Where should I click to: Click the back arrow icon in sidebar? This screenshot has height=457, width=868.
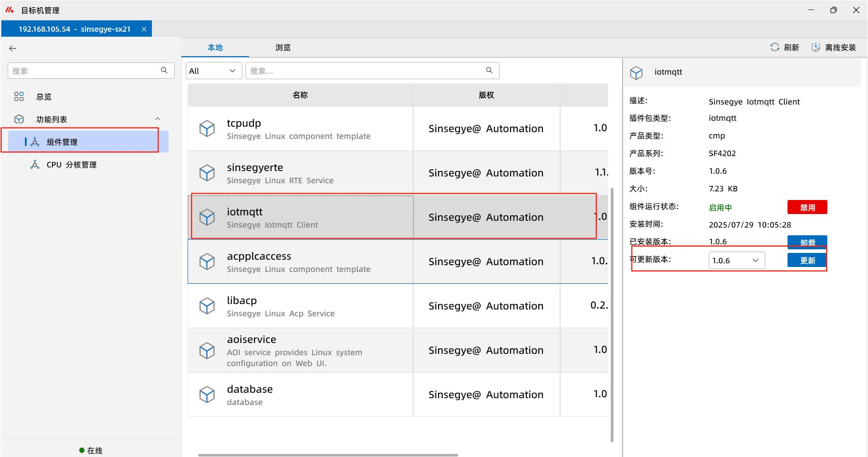coord(13,48)
